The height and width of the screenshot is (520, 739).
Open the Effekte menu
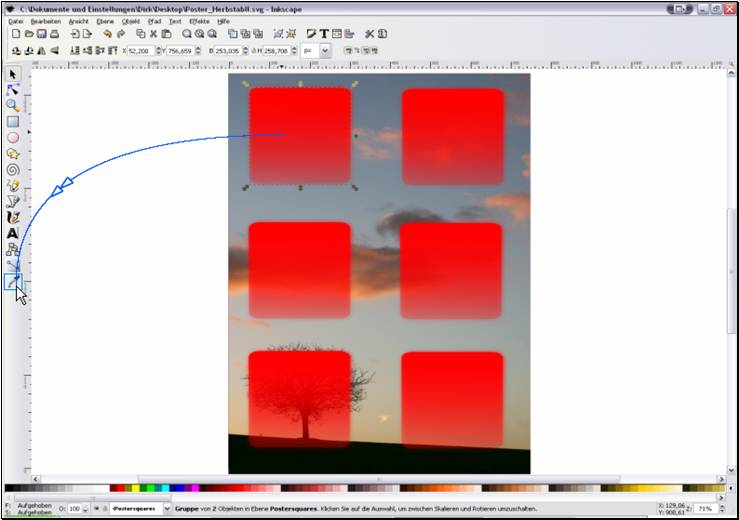tap(199, 20)
